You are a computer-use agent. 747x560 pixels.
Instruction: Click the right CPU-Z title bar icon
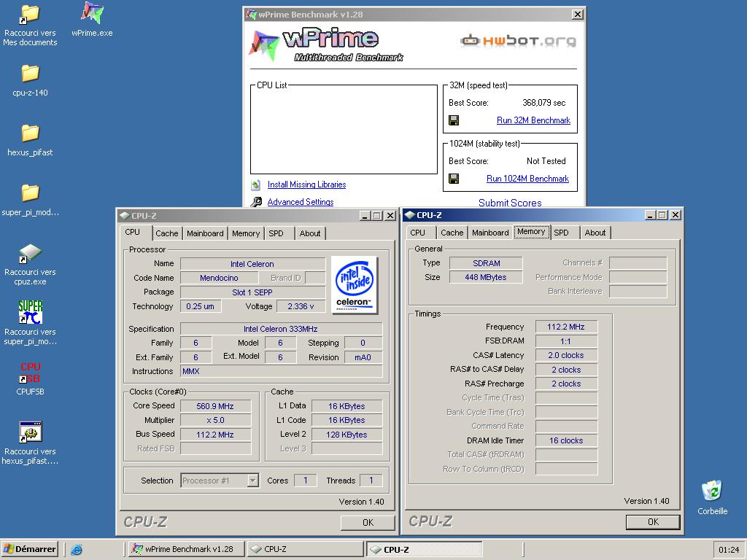tap(410, 215)
